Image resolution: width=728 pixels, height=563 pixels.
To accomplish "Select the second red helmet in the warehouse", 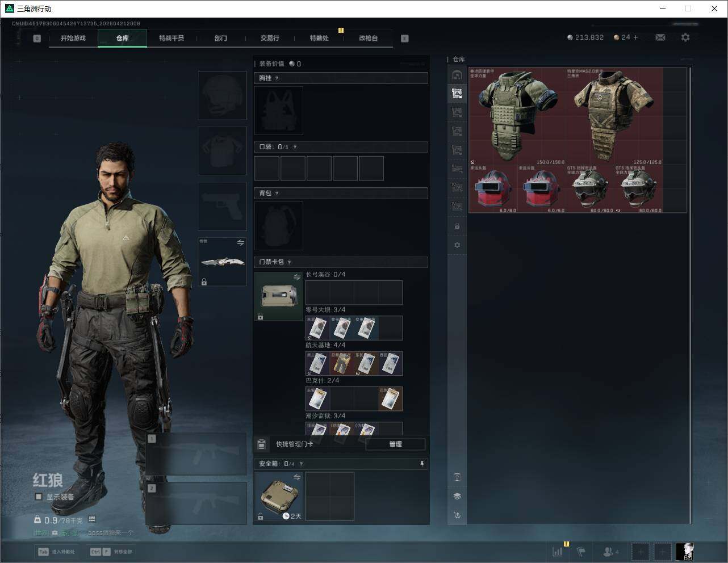I will (542, 189).
